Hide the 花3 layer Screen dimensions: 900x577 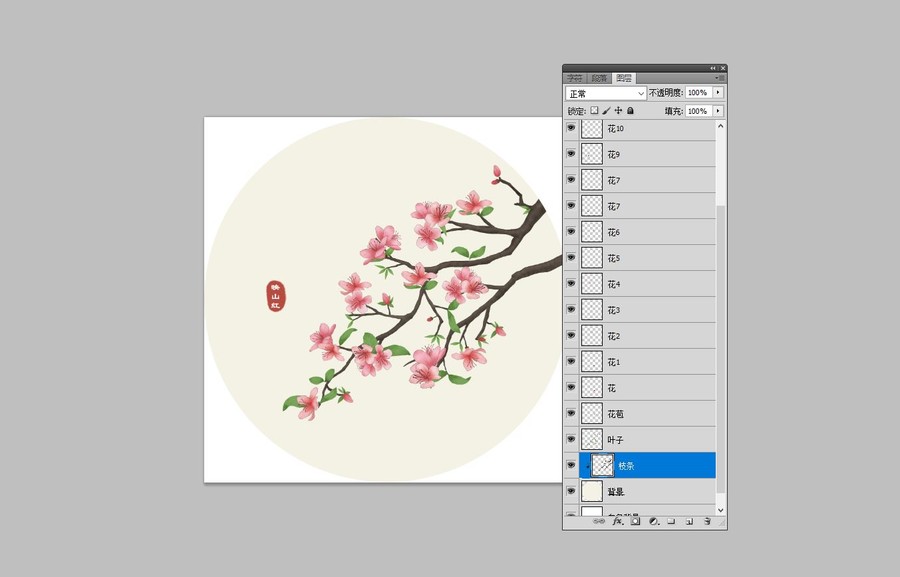click(x=571, y=309)
